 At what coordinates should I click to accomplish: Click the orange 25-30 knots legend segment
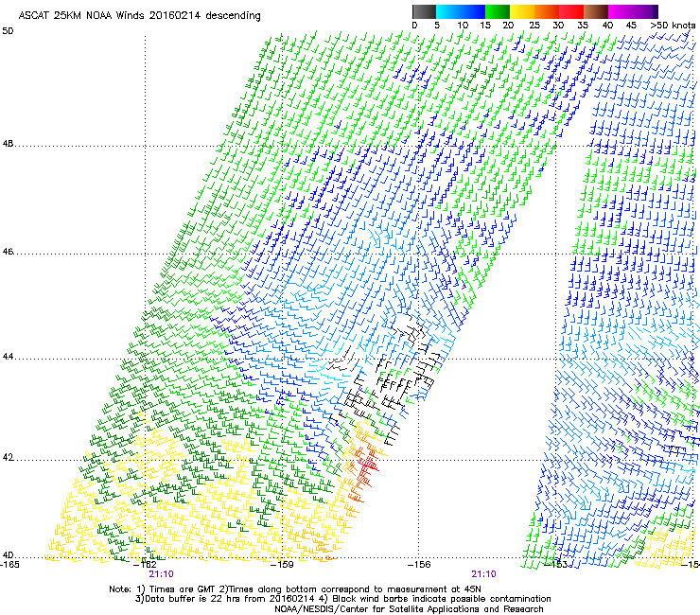point(547,11)
